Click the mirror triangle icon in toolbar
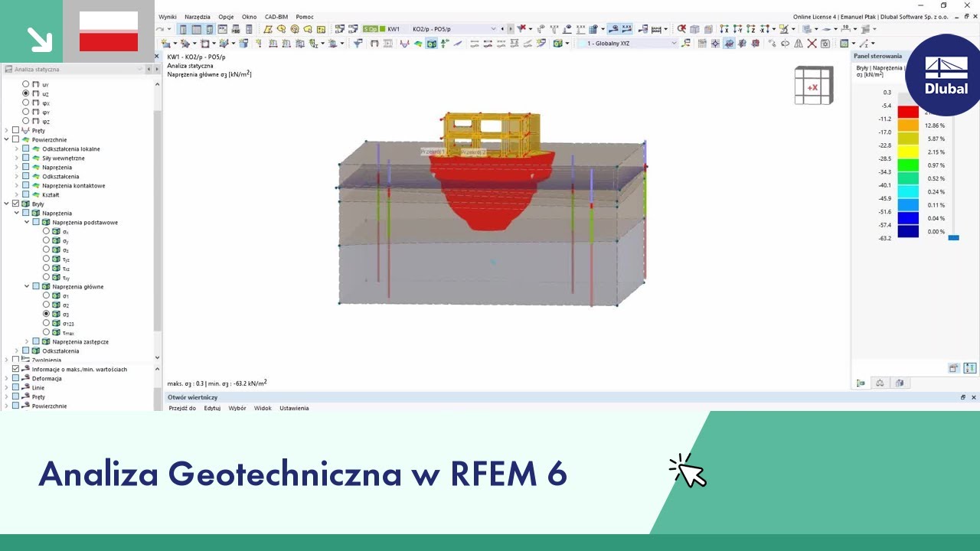 799,44
